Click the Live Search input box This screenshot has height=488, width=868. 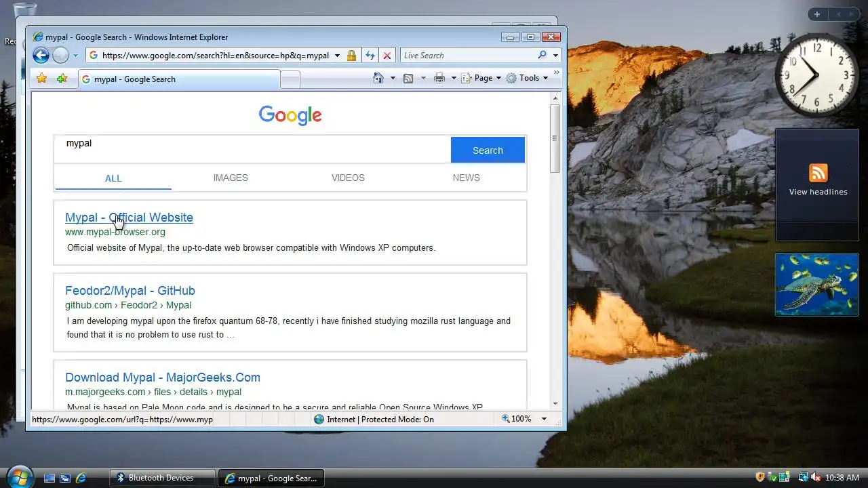pyautogui.click(x=468, y=56)
